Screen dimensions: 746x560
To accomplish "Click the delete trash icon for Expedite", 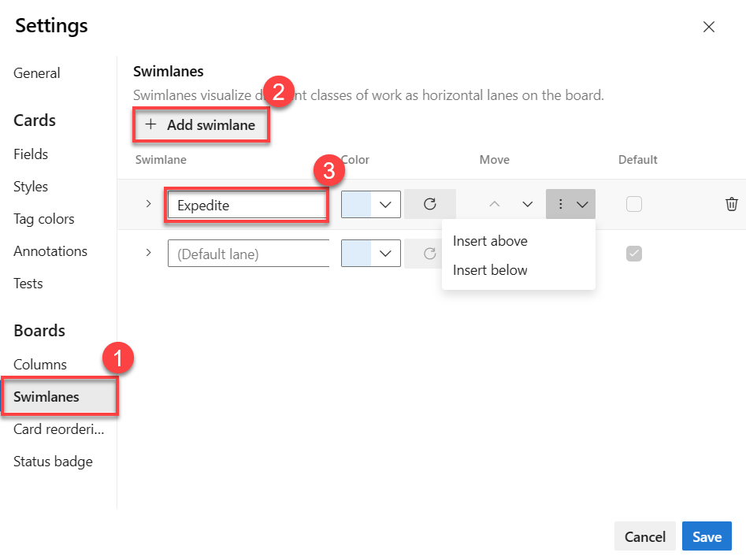I will [x=731, y=205].
